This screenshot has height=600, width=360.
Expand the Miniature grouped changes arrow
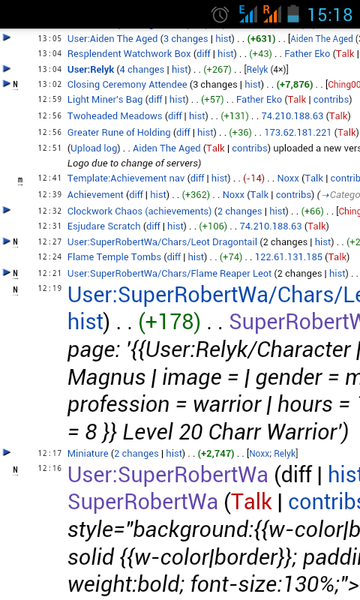tap(7, 452)
